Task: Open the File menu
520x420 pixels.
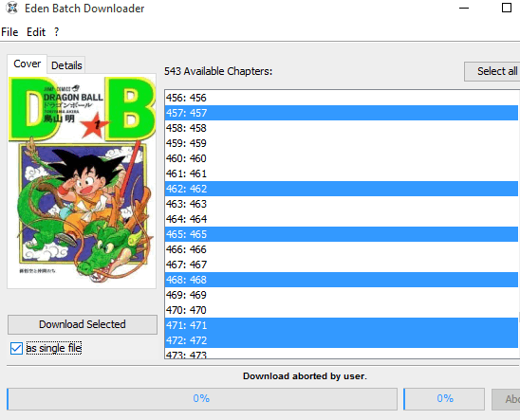Action: [x=9, y=32]
